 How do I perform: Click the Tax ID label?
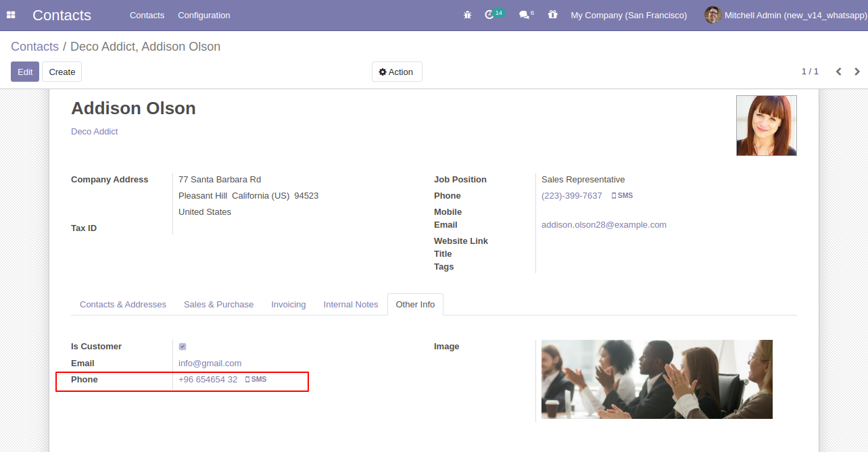click(x=84, y=228)
